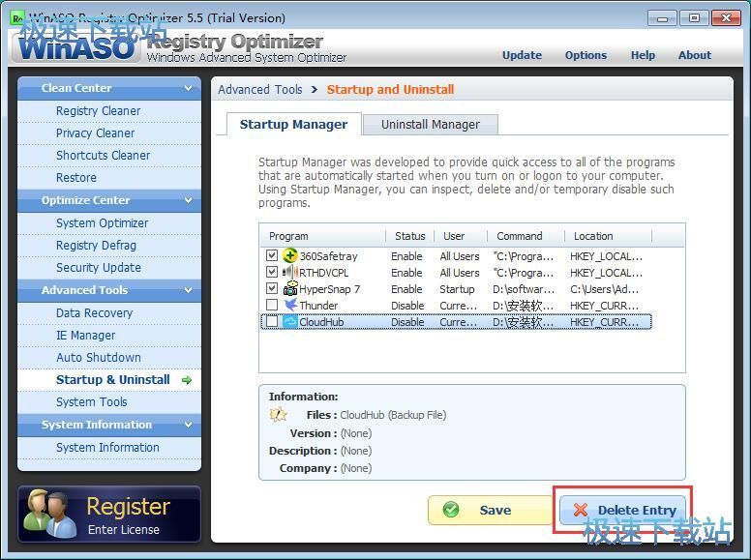This screenshot has height=560, width=751.
Task: Open the Help menu
Action: [x=643, y=55]
